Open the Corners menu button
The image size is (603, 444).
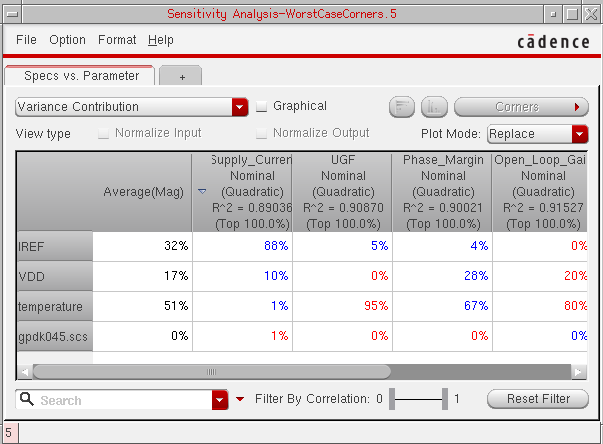(521, 107)
